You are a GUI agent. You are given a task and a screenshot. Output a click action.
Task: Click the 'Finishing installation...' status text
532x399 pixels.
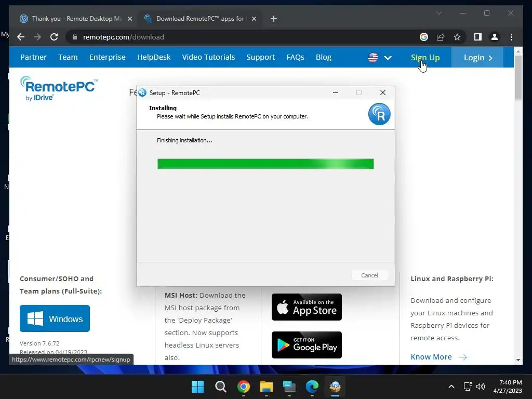(184, 140)
